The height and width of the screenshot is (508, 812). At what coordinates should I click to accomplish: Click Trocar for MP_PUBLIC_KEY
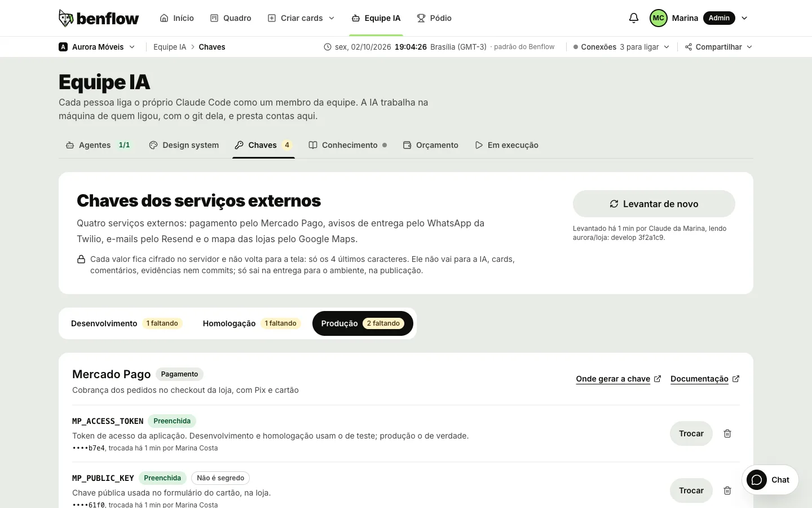pyautogui.click(x=691, y=491)
